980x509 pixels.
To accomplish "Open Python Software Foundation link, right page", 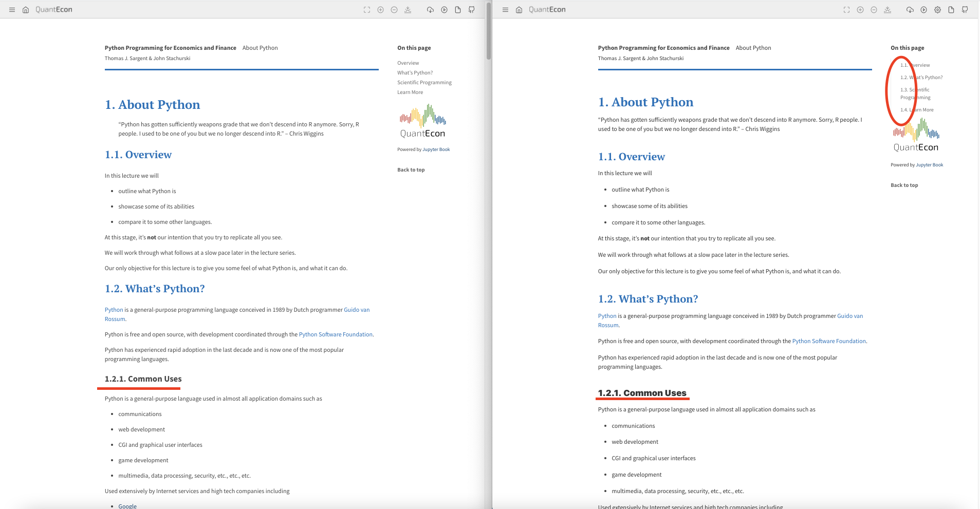I will coord(829,341).
